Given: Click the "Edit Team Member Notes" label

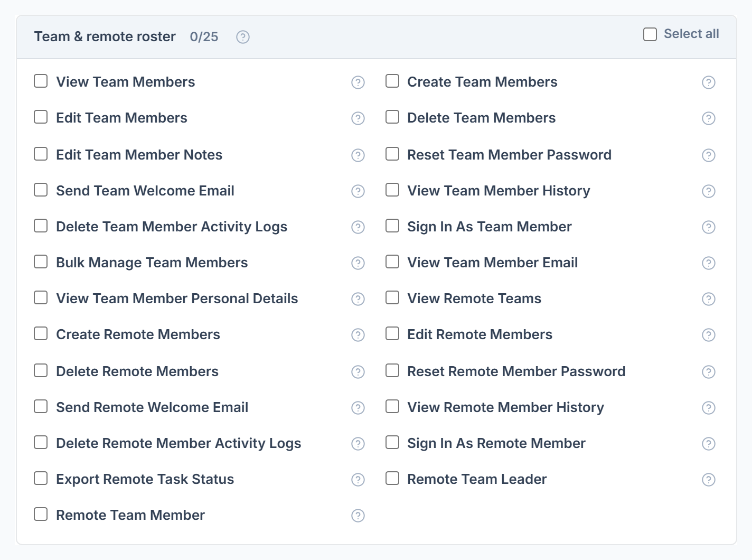Looking at the screenshot, I should [139, 155].
